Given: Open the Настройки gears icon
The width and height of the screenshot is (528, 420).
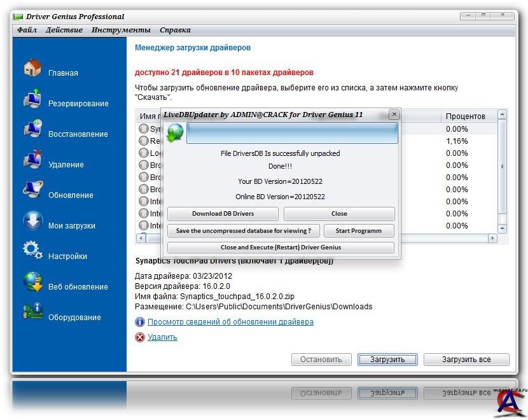Looking at the screenshot, I should (x=32, y=251).
